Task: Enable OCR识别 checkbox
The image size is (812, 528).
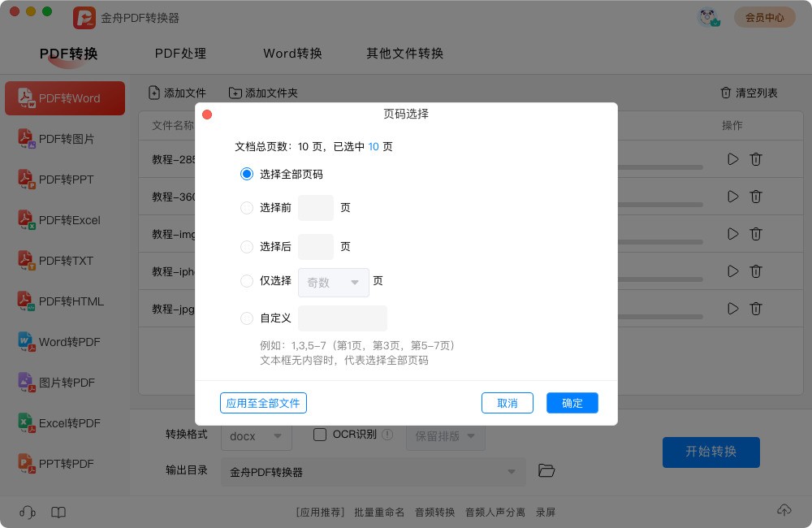Action: coord(320,435)
